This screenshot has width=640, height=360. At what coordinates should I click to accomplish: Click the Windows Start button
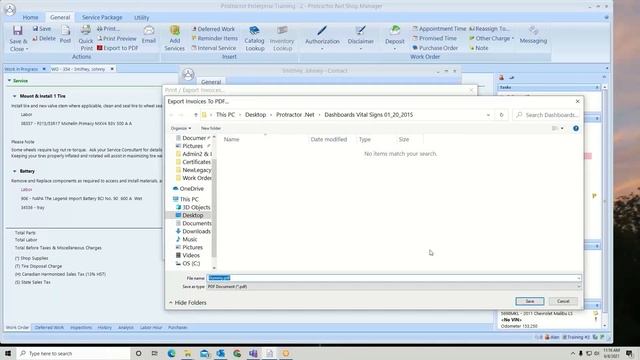tap(8, 353)
